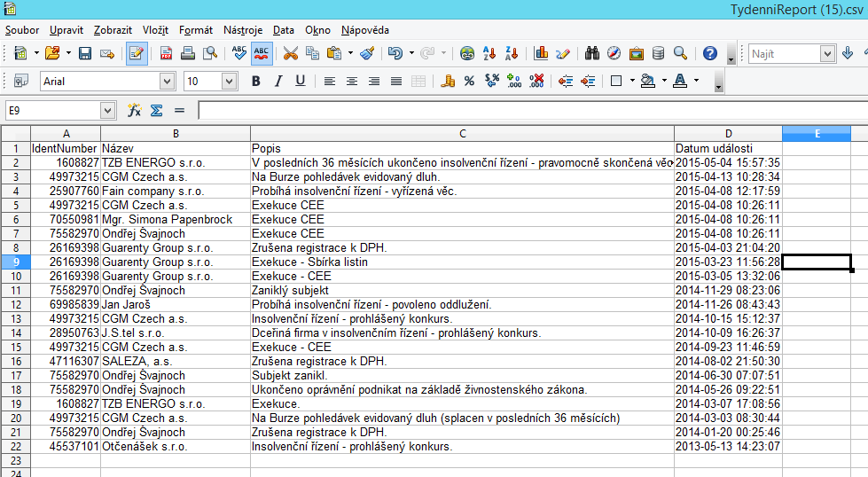Screen dimensions: 868x477
Task: Open Find & Replace binoculars
Action: point(591,54)
